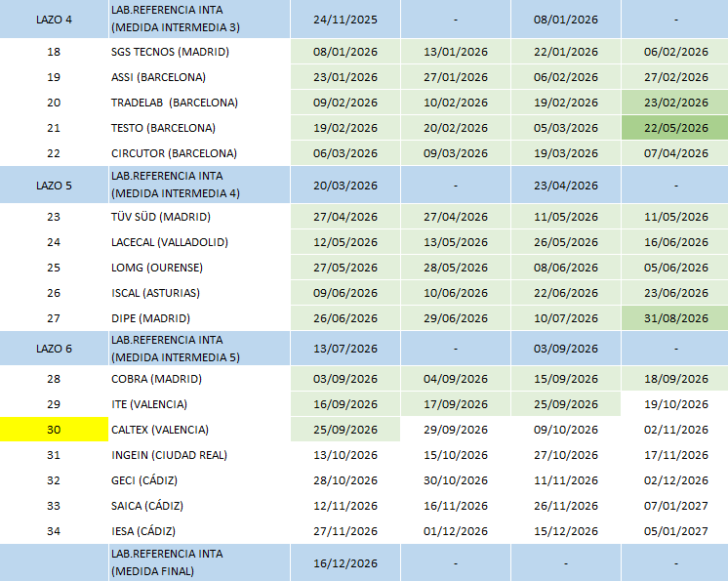
Task: Click date 07/04/2026 in the CIRCUTOR row
Action: (x=675, y=153)
